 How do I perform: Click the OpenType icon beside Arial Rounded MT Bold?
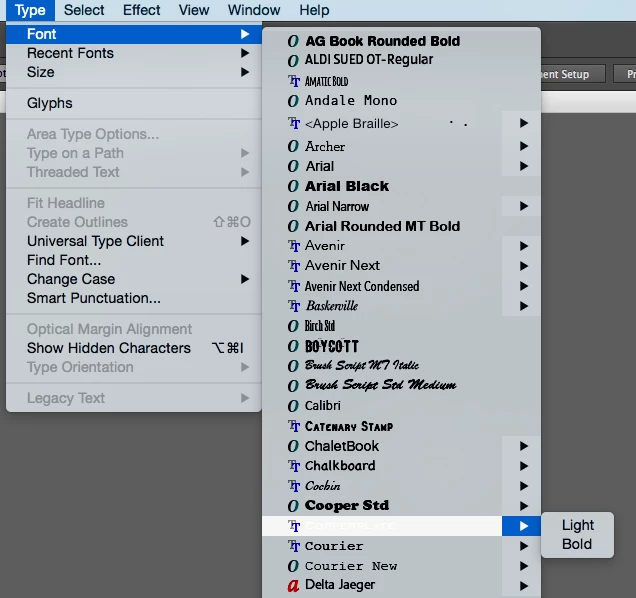[293, 226]
